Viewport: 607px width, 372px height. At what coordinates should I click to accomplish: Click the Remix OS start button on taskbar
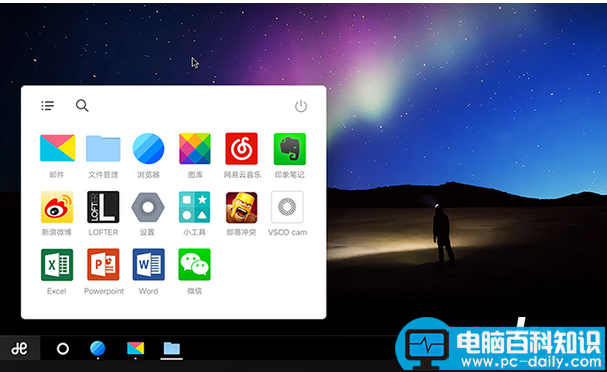tap(19, 349)
